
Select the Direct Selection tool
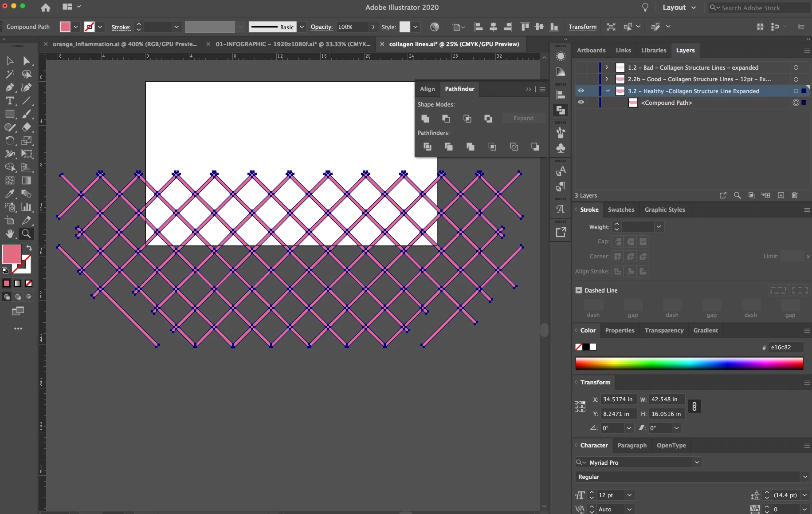click(x=27, y=61)
